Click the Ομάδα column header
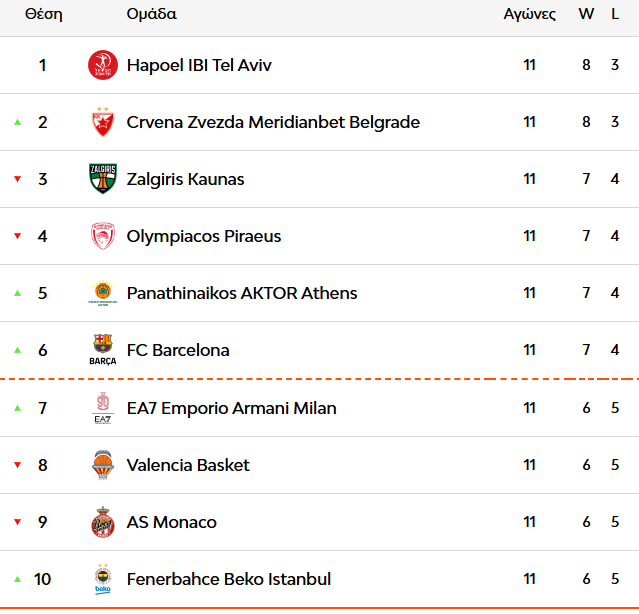639x614 pixels. [x=152, y=14]
